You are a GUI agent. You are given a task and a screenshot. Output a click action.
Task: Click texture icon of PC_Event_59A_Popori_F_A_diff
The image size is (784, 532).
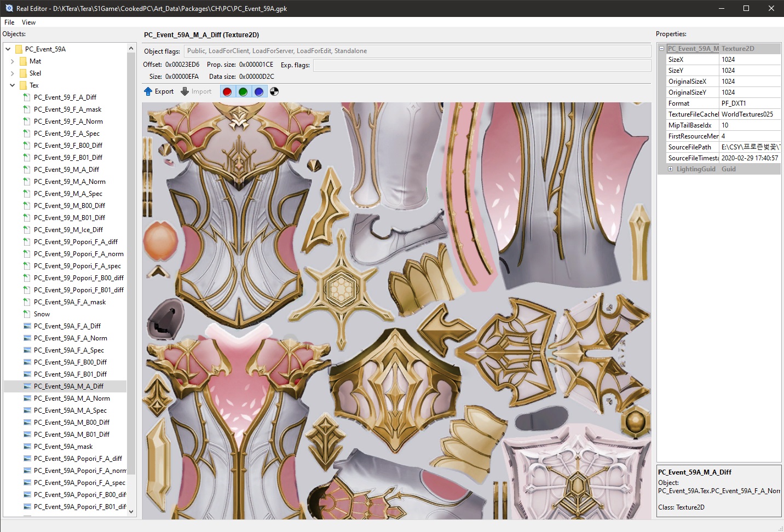[x=27, y=459]
